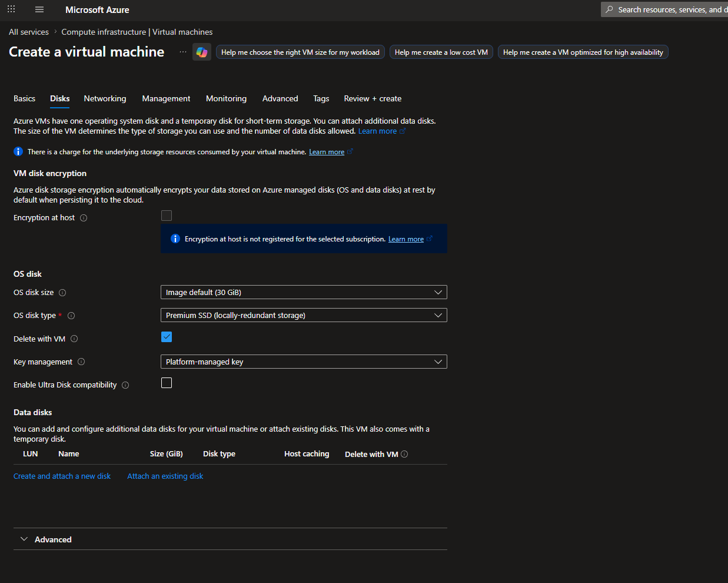
Task: Switch to the Monitoring tab
Action: (226, 98)
